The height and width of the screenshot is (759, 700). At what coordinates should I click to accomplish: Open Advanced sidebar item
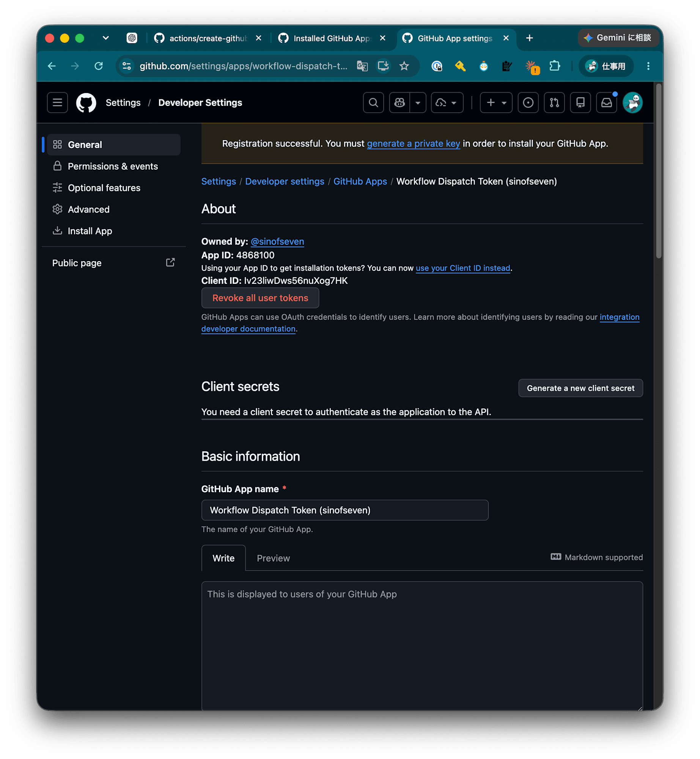[113, 209]
